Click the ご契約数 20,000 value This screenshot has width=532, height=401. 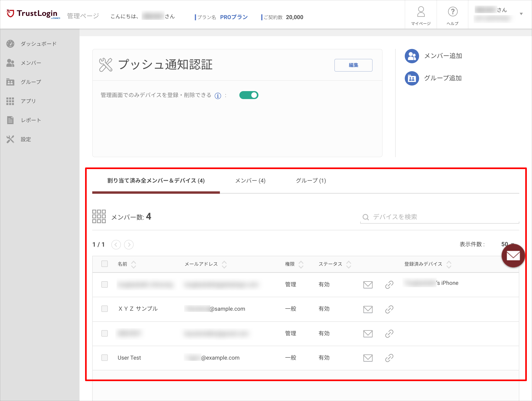click(x=294, y=17)
